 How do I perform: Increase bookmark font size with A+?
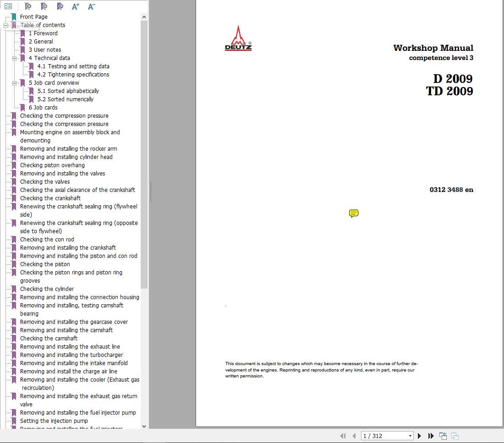coord(76,6)
